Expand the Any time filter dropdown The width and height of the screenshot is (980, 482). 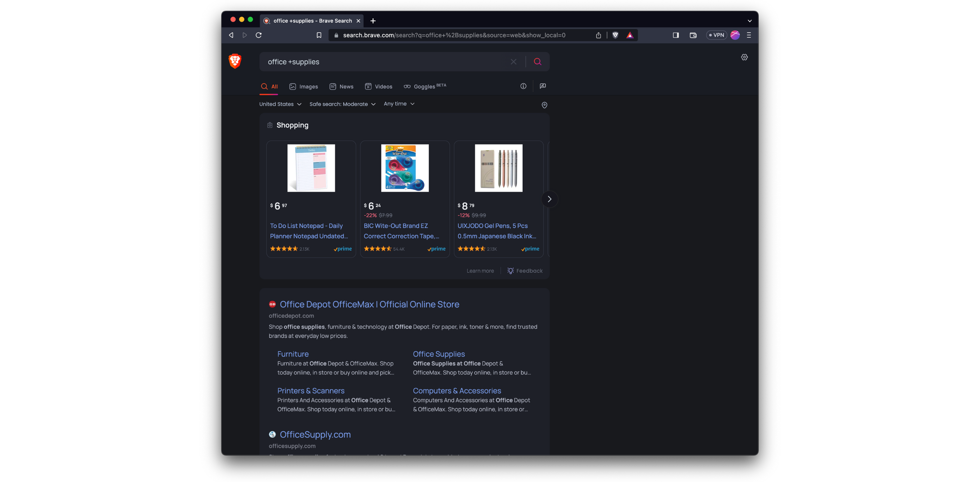click(399, 104)
